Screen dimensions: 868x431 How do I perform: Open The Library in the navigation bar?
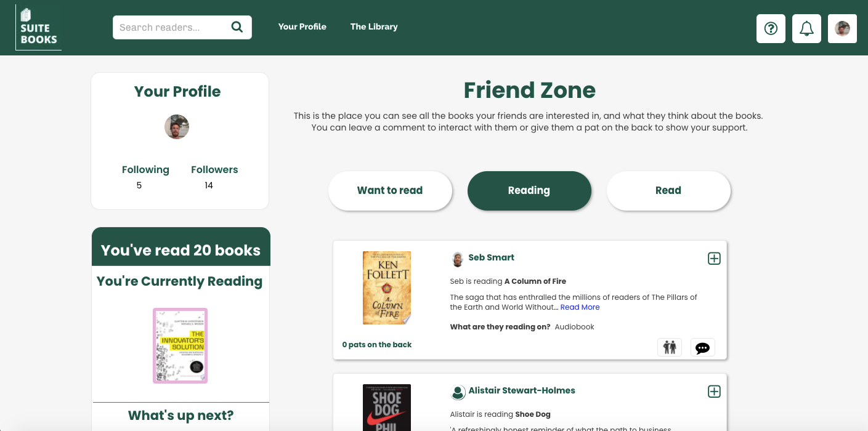[x=374, y=26]
